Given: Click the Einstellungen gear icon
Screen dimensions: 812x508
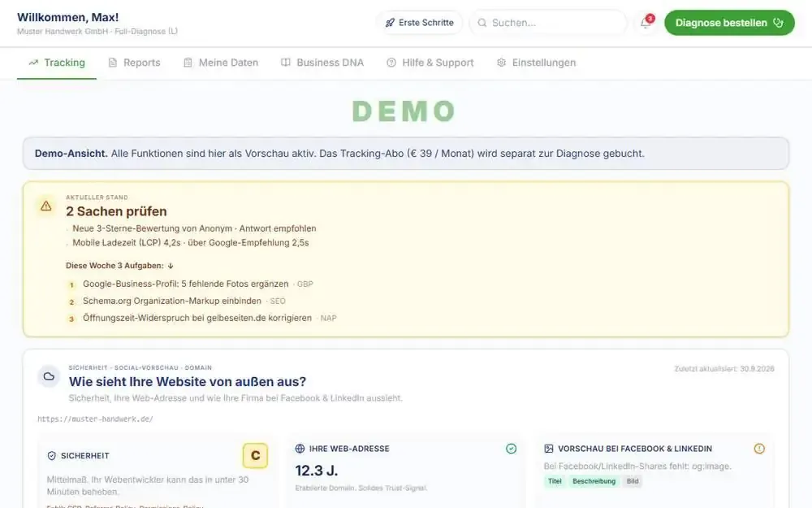Looking at the screenshot, I should coord(501,63).
